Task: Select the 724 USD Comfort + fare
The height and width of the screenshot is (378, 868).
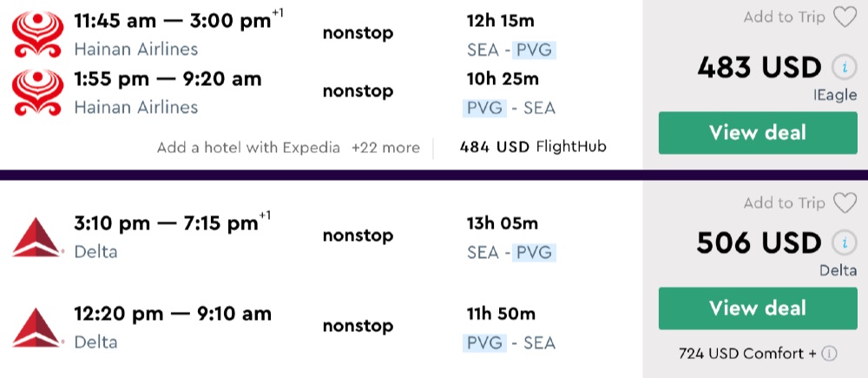Action: [x=748, y=354]
